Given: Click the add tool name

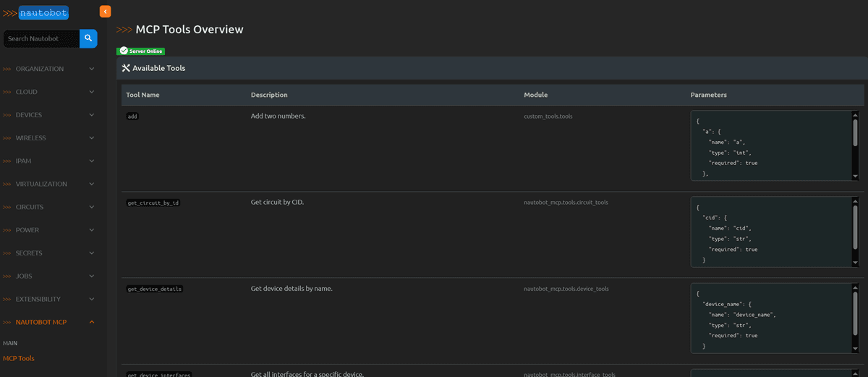Looking at the screenshot, I should click(x=132, y=116).
